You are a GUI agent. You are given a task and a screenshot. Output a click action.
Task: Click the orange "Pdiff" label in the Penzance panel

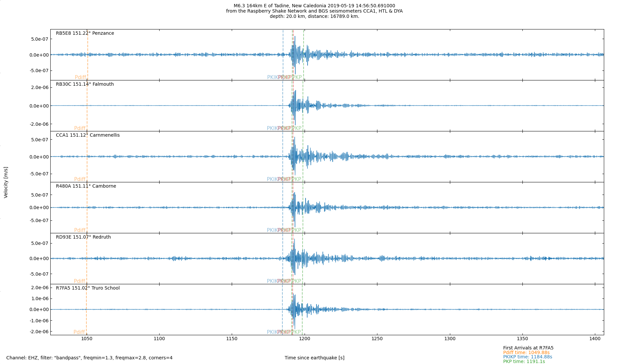80,77
